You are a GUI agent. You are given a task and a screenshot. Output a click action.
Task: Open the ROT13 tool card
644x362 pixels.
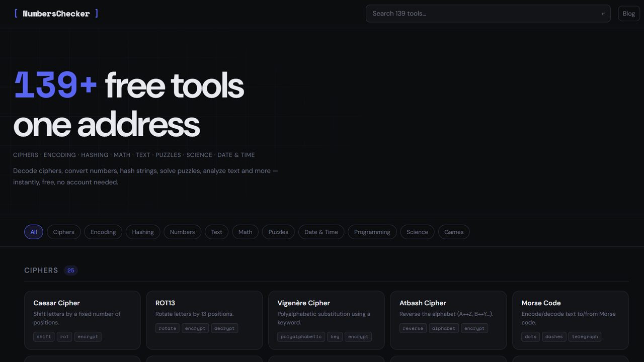pos(204,320)
